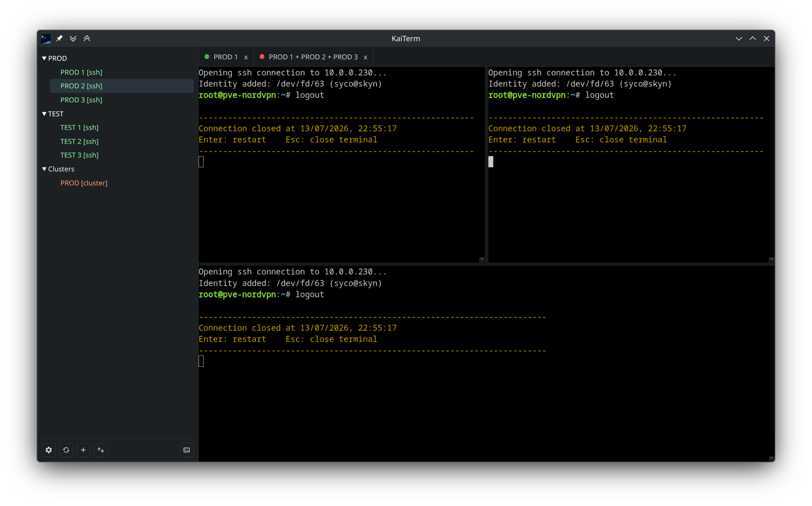Close the KaiTerm window
The height and width of the screenshot is (506, 812).
[x=766, y=38]
